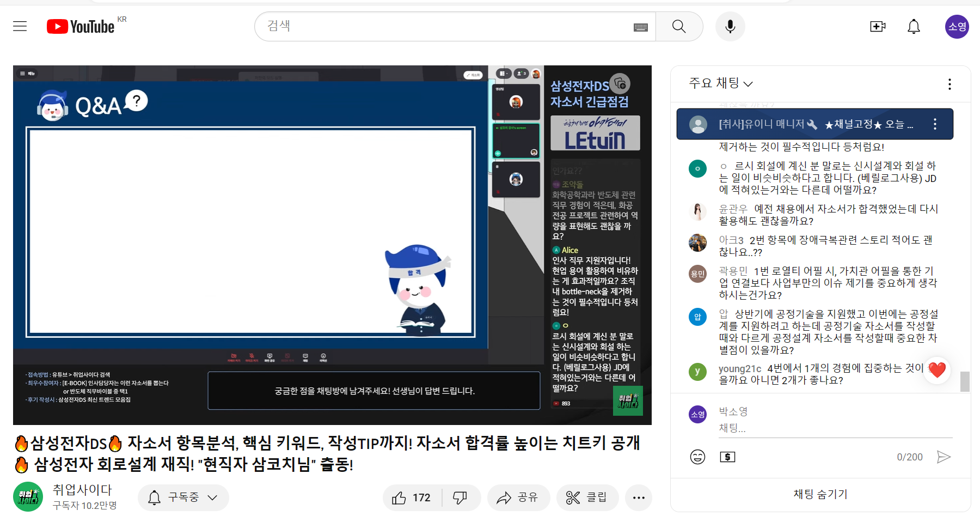
Task: Open the 취업사이다 channel avatar
Action: tap(28, 496)
